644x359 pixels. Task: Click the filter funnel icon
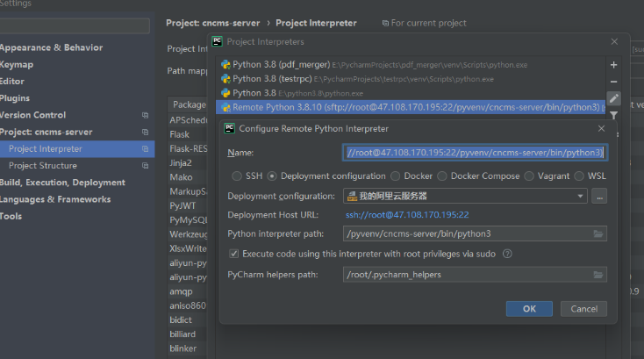[x=613, y=115]
